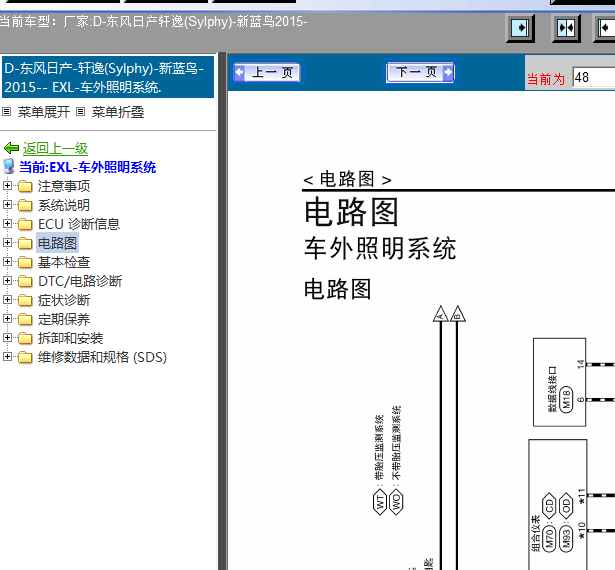Click the left-arrow panel layout icon
Screen dimensions: 615x570
[x=605, y=28]
